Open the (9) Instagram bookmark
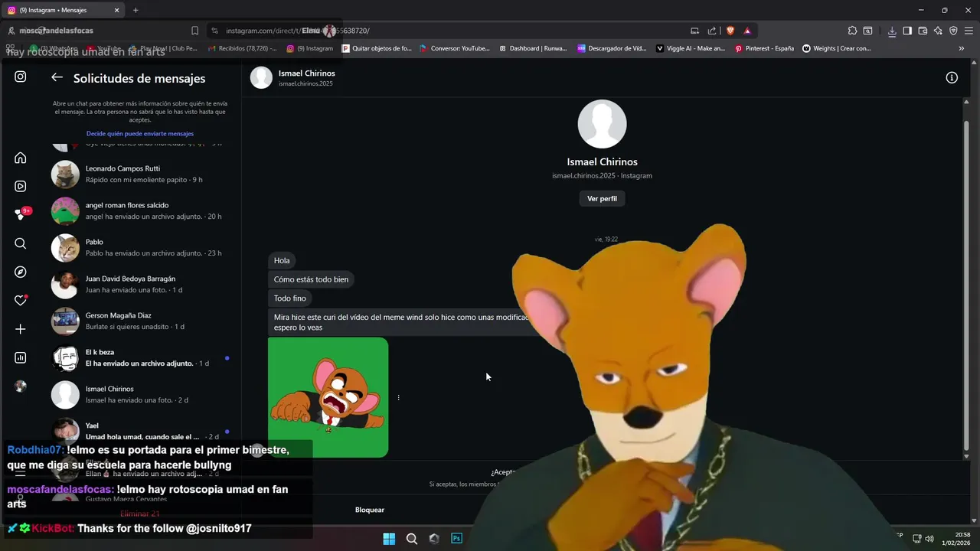 coord(310,48)
